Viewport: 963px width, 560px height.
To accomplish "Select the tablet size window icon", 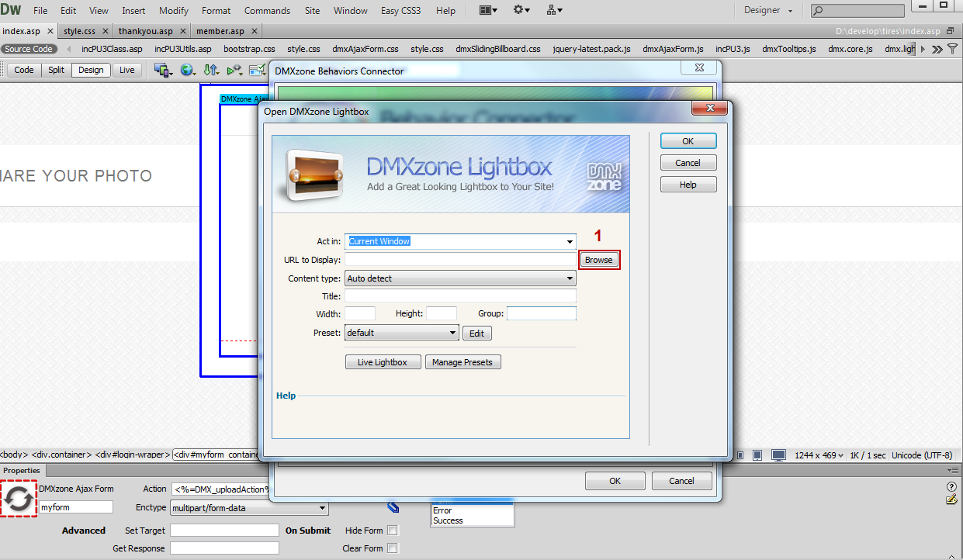I will [757, 455].
